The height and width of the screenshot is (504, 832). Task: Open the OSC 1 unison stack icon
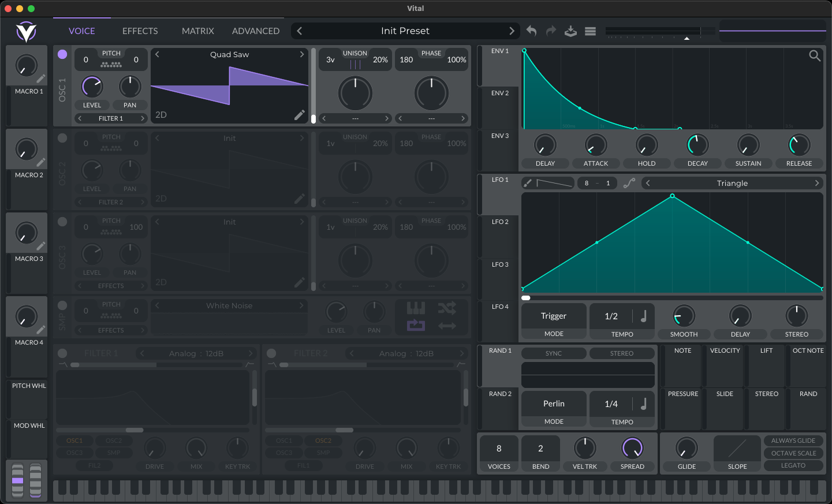coord(355,65)
